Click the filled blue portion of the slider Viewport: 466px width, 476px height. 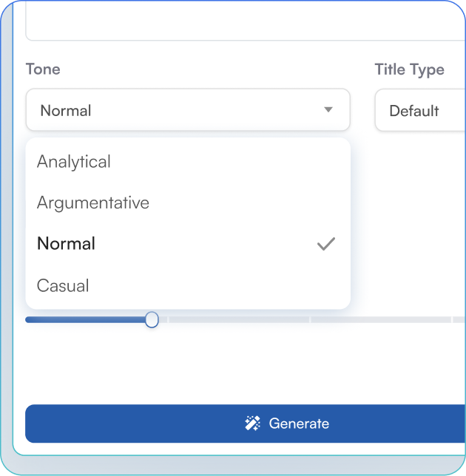coord(85,319)
